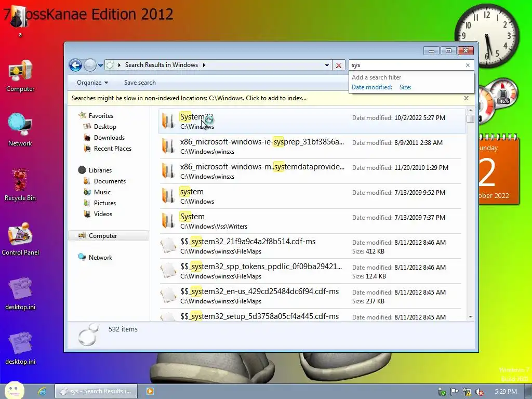Expand the address bar history dropdown
532x399 pixels.
tap(327, 65)
